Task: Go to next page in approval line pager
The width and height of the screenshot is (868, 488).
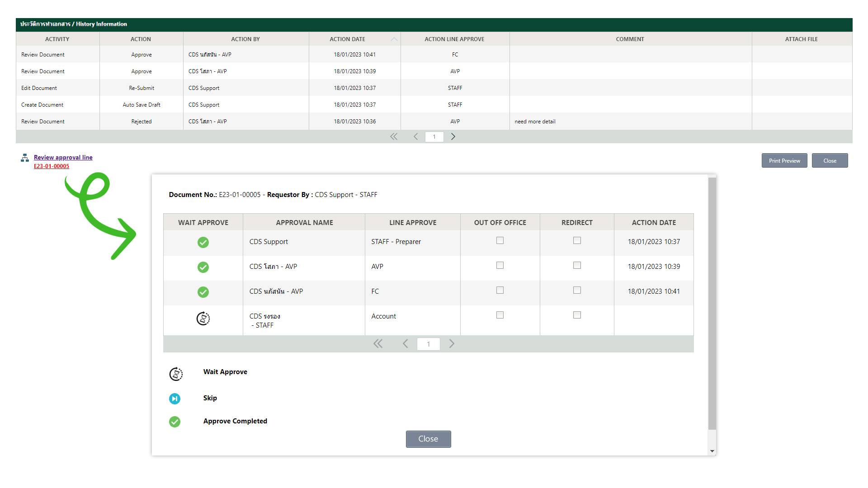Action: tap(451, 344)
